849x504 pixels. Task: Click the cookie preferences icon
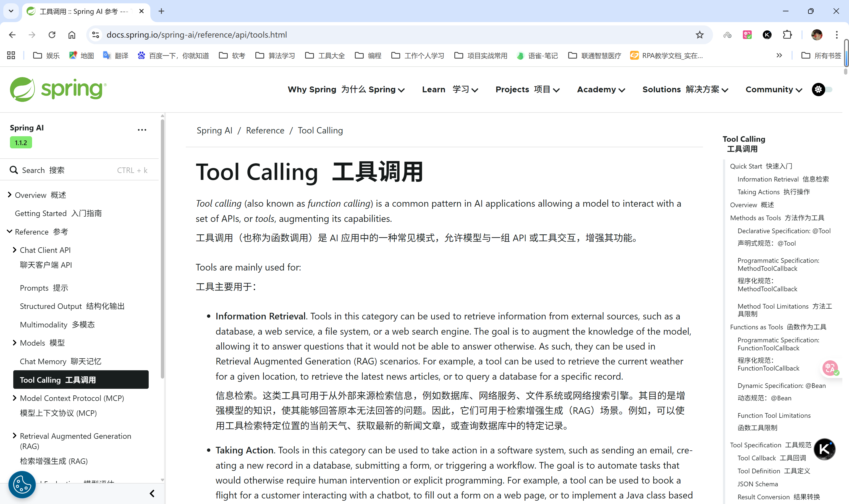tap(22, 484)
